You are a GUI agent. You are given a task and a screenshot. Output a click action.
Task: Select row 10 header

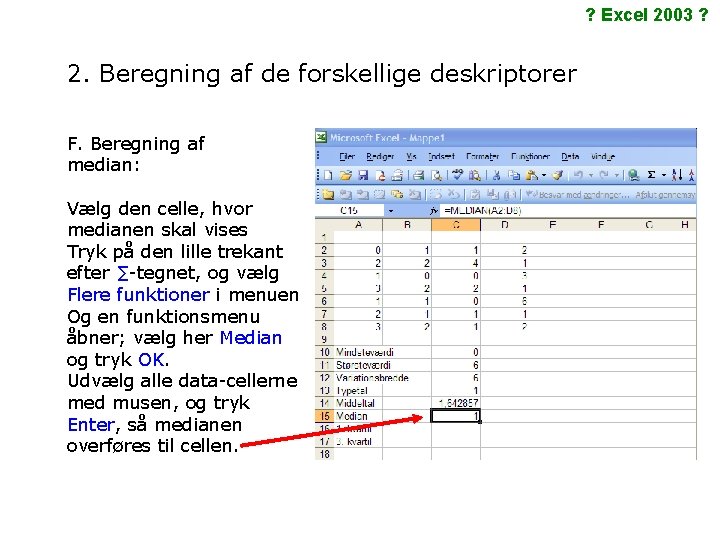[x=324, y=352]
